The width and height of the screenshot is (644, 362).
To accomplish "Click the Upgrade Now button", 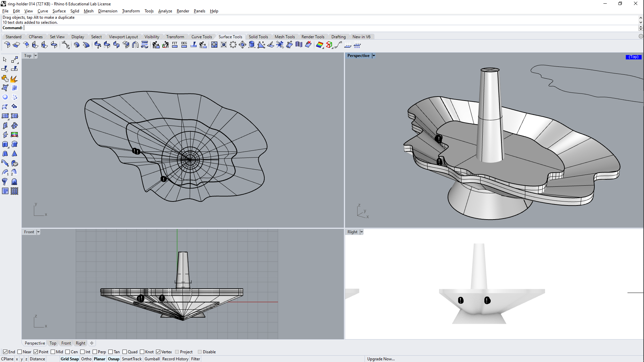I will coord(380,358).
